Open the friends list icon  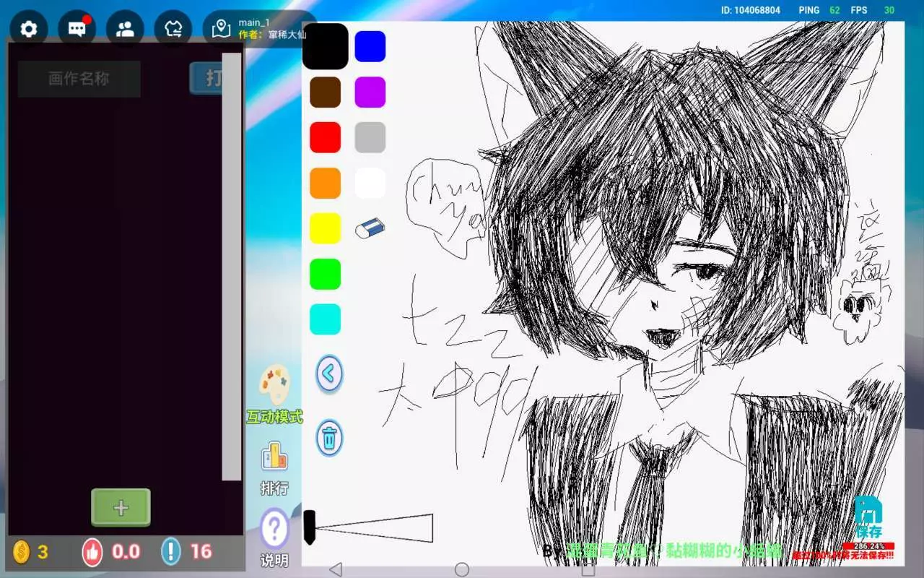click(x=125, y=29)
